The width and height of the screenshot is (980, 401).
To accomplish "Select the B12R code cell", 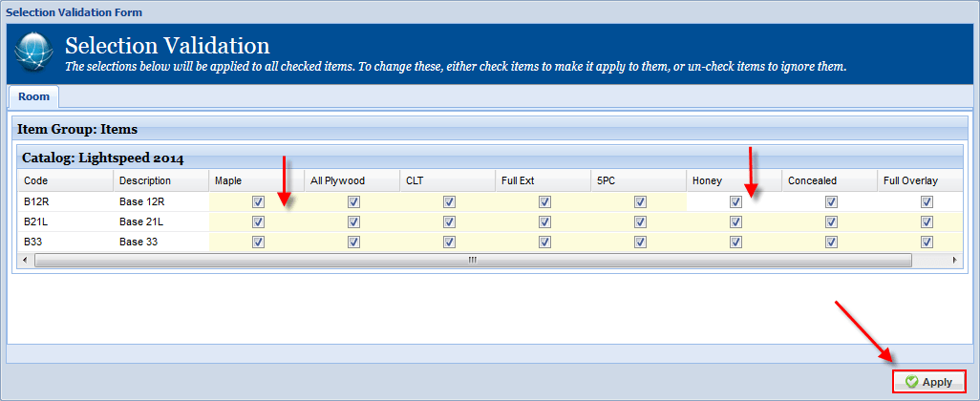I will [x=65, y=201].
